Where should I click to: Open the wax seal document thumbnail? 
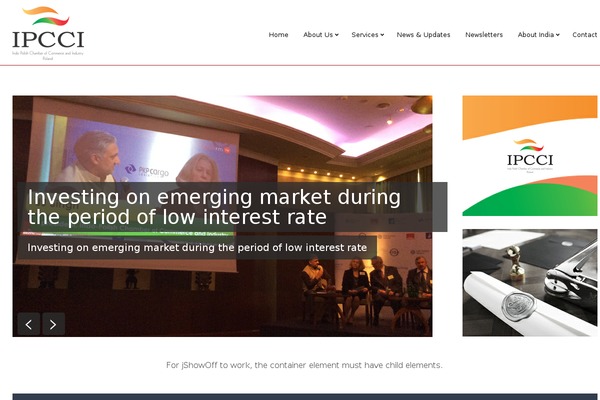[530, 282]
